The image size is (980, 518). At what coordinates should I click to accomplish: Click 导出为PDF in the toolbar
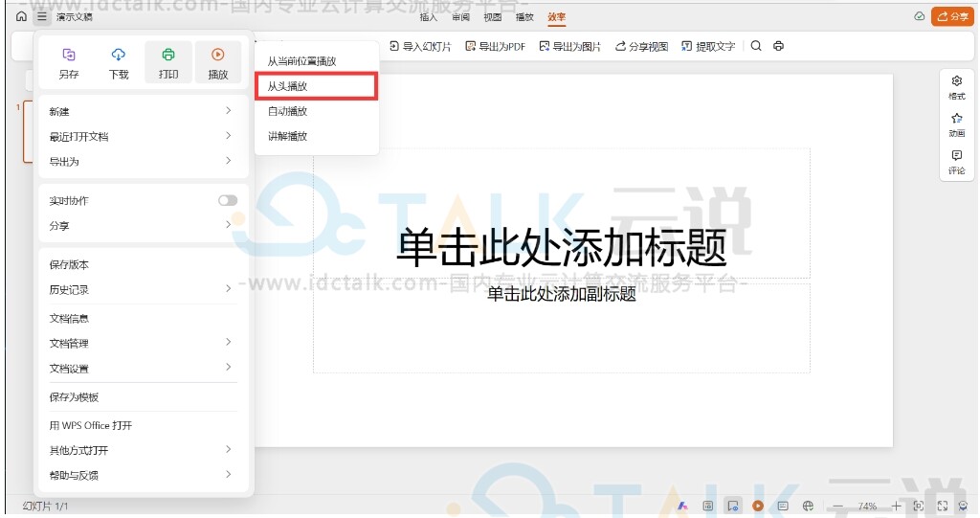click(x=495, y=46)
